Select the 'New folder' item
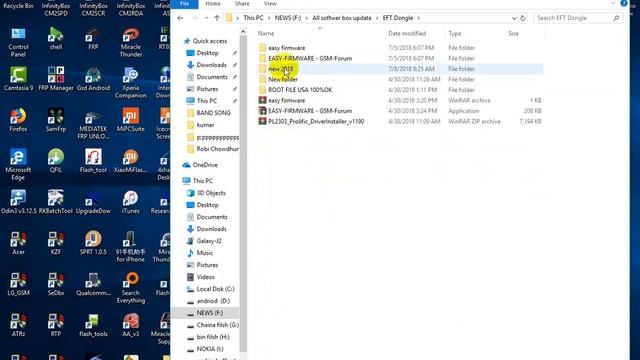The height and width of the screenshot is (360, 640). coord(282,79)
